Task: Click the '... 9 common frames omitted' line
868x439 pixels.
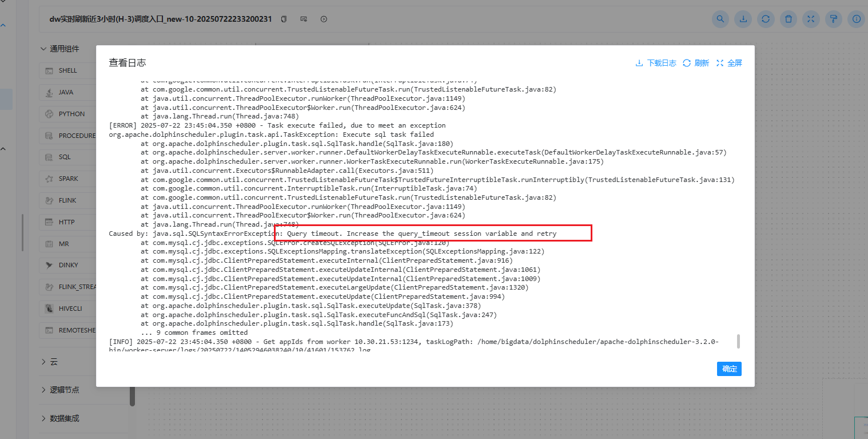Action: [194, 333]
